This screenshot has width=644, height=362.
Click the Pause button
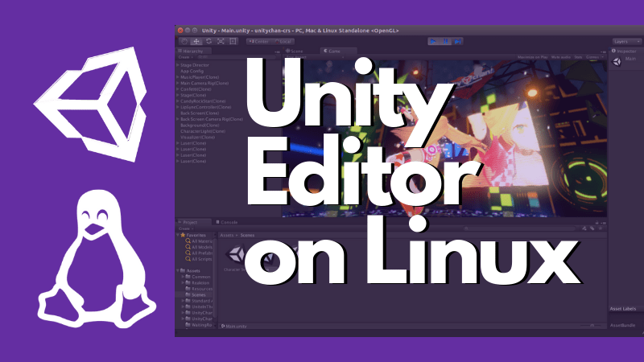pyautogui.click(x=445, y=40)
